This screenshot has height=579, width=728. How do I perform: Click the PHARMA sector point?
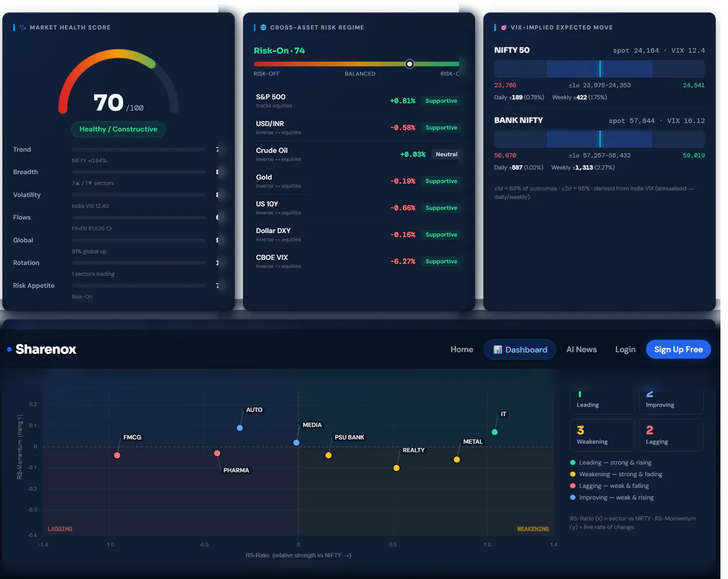(217, 453)
